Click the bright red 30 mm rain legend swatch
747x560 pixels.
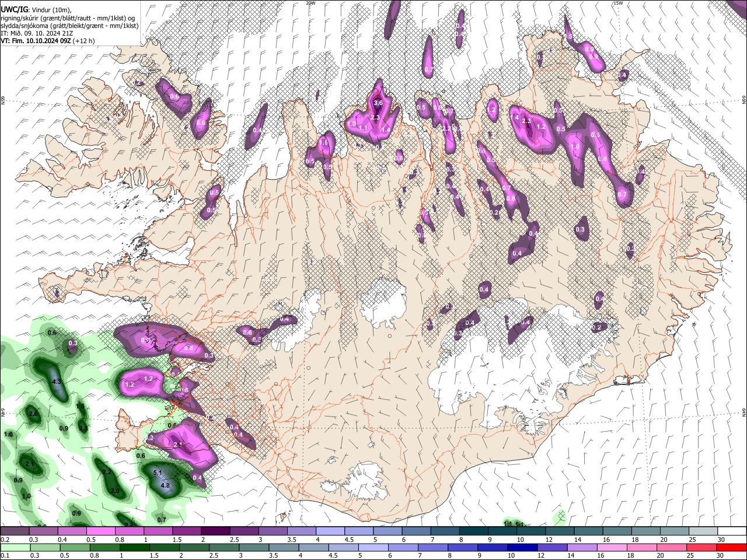731,547
